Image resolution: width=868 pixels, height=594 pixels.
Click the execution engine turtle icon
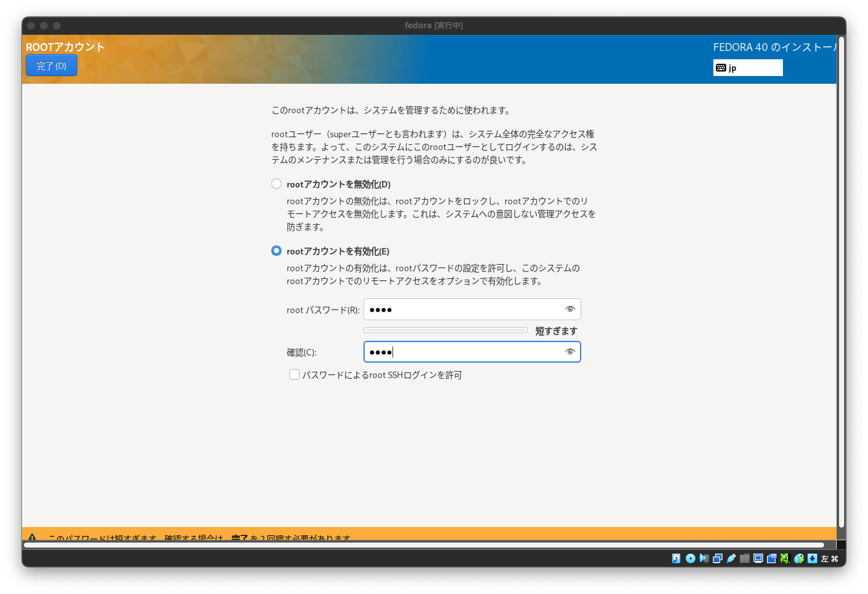click(x=785, y=559)
